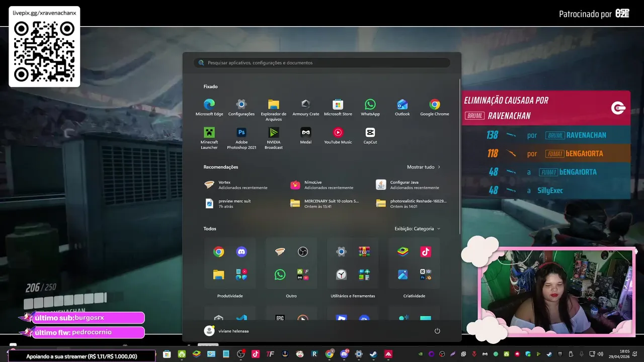Open Adobe Photoshop 2021
Viewport: 644px width, 362px height.
242,138
